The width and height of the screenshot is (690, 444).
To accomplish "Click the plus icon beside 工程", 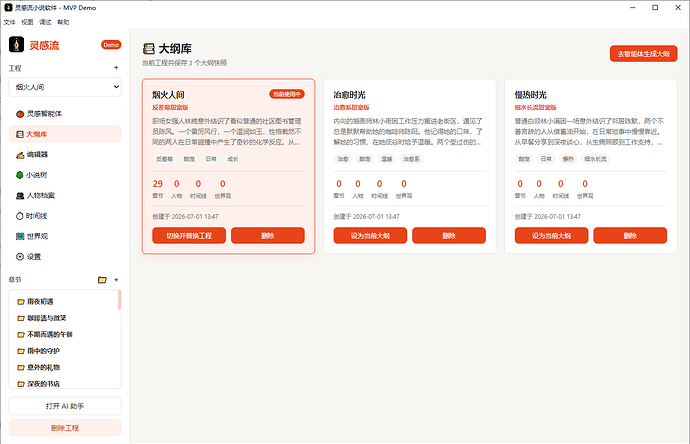I will (x=116, y=68).
